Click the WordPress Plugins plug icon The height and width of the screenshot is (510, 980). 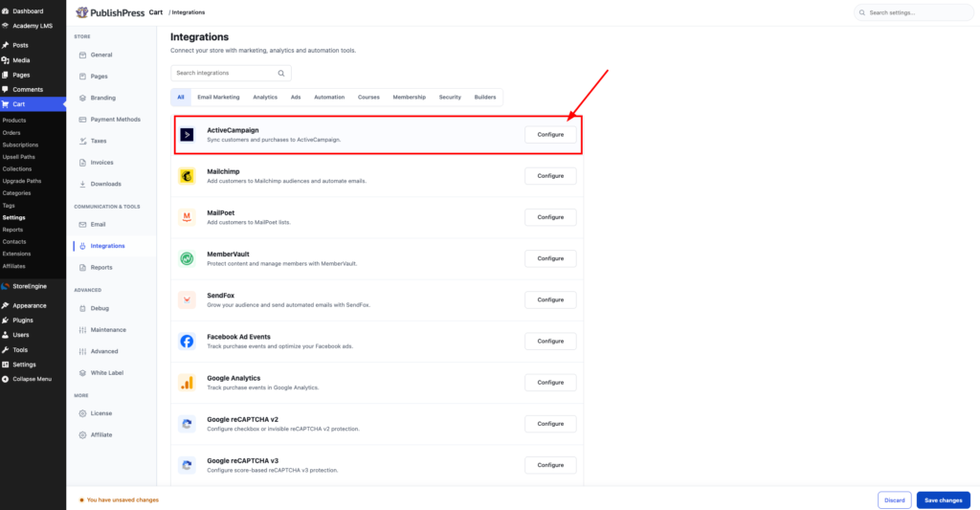click(x=6, y=320)
